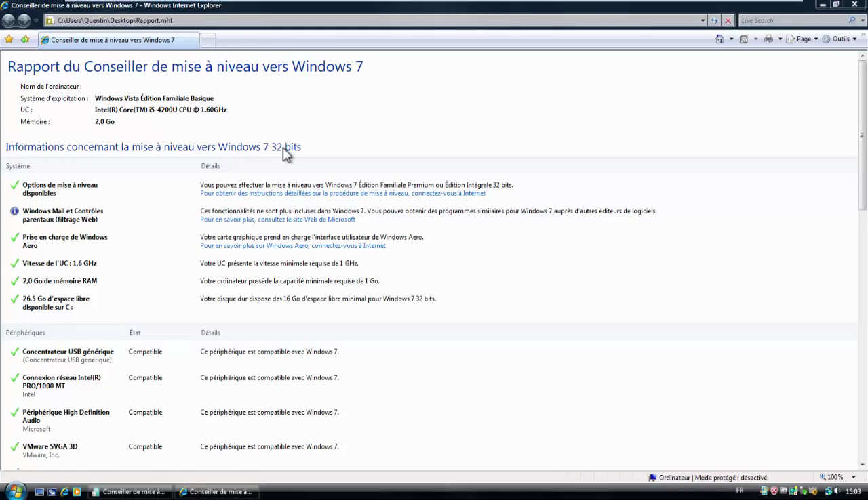Launch Internet Explorer from Quick Launch
The height and width of the screenshot is (500, 868).
[x=64, y=492]
